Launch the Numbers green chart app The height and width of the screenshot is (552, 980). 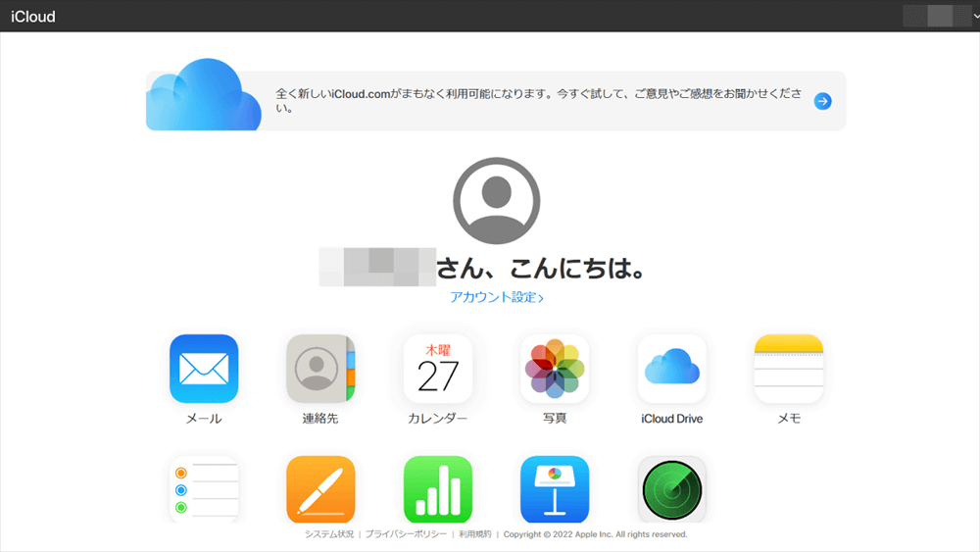(437, 488)
